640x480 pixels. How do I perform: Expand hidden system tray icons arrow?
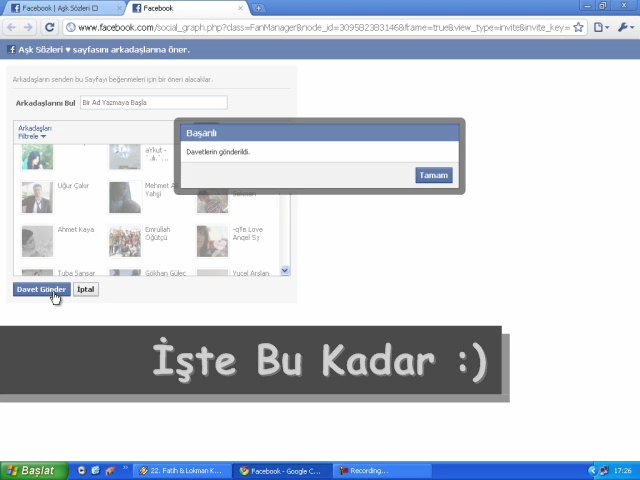click(x=592, y=471)
